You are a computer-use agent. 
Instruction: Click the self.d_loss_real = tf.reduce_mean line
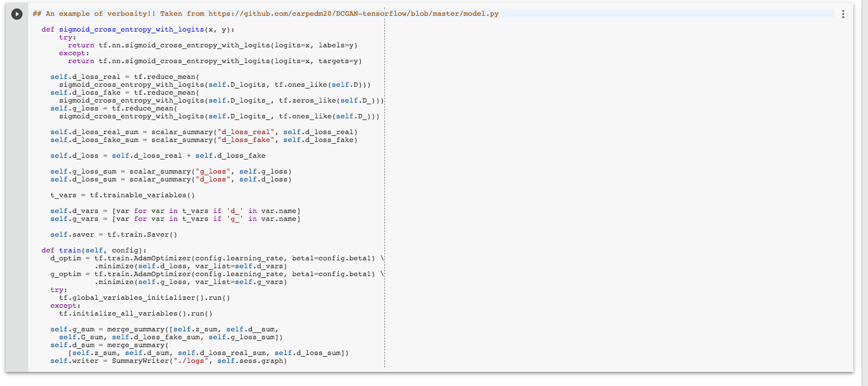click(125, 77)
